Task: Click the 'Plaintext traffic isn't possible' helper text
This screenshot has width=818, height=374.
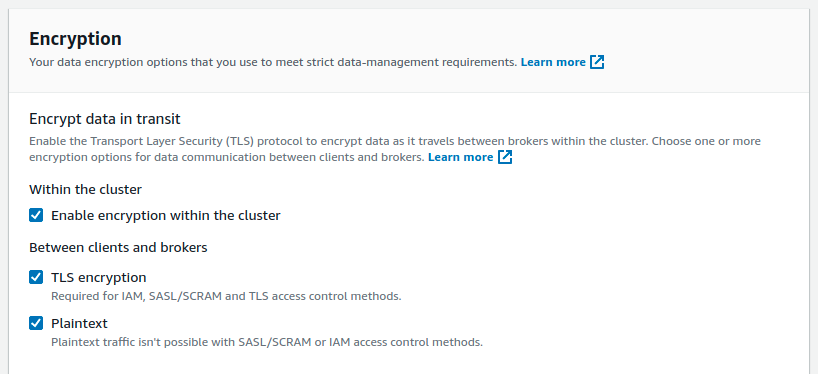Action: coord(267,343)
